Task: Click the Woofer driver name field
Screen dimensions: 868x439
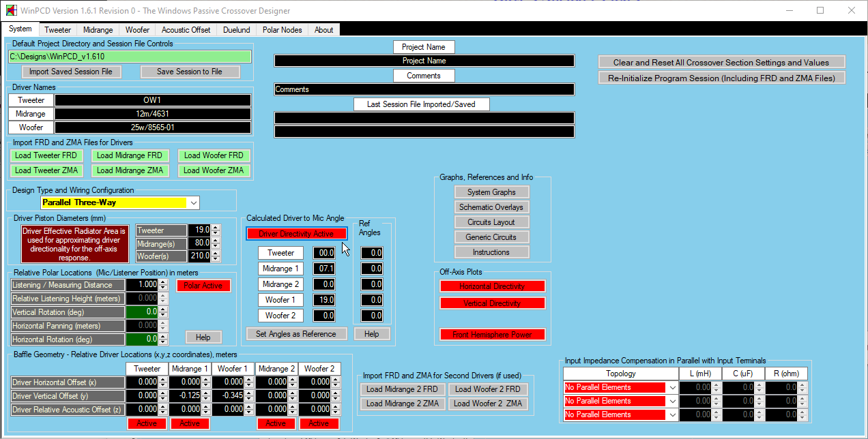Action: click(153, 127)
